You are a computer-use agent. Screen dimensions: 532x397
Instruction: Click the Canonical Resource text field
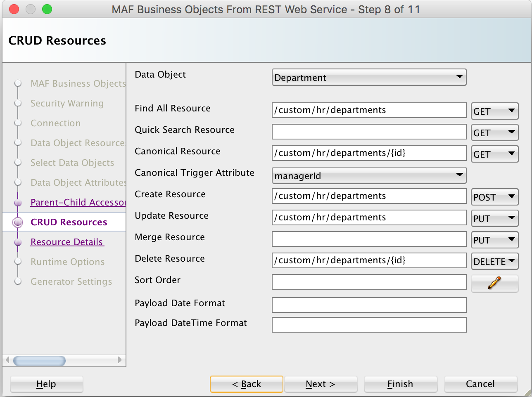click(x=369, y=153)
